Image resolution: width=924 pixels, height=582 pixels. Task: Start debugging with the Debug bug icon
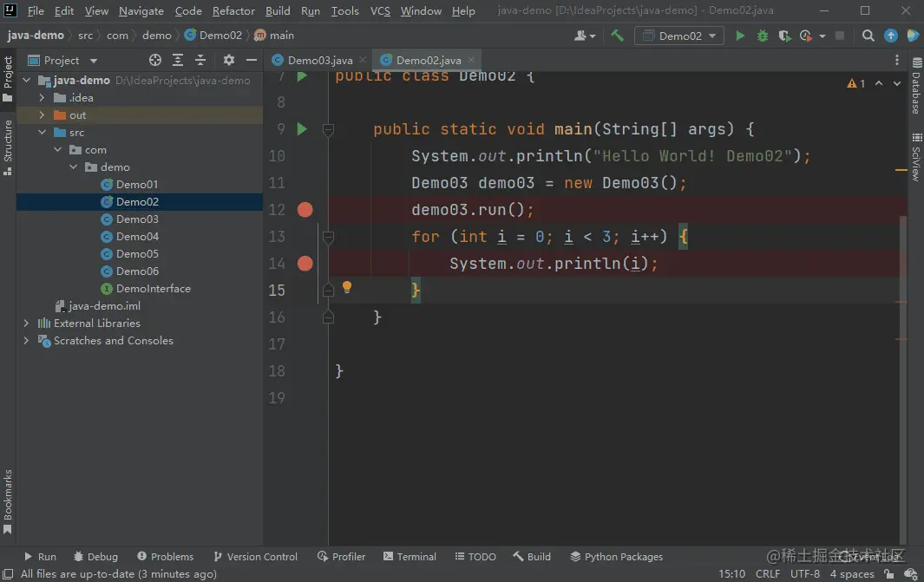(763, 36)
